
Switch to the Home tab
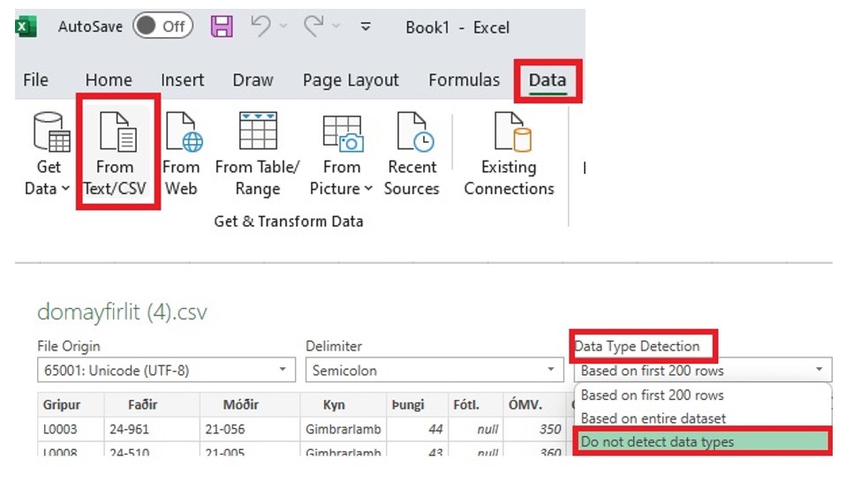tap(109, 79)
